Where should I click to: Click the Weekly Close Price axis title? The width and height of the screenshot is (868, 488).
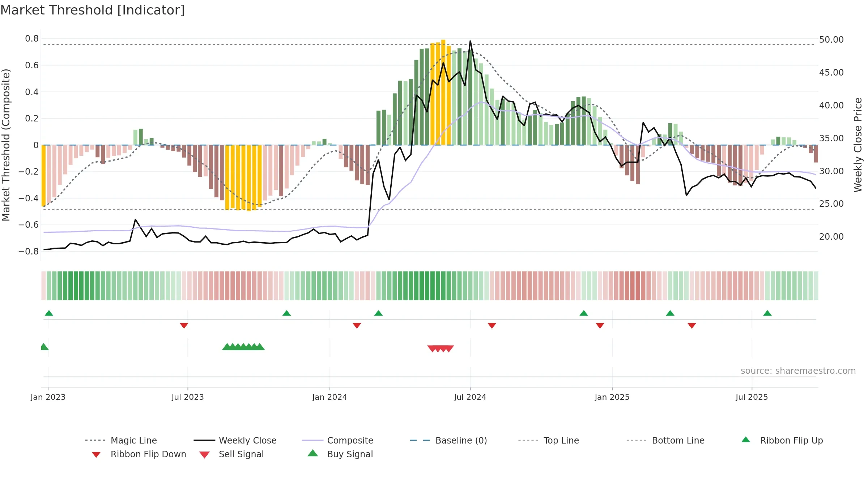[x=858, y=145]
